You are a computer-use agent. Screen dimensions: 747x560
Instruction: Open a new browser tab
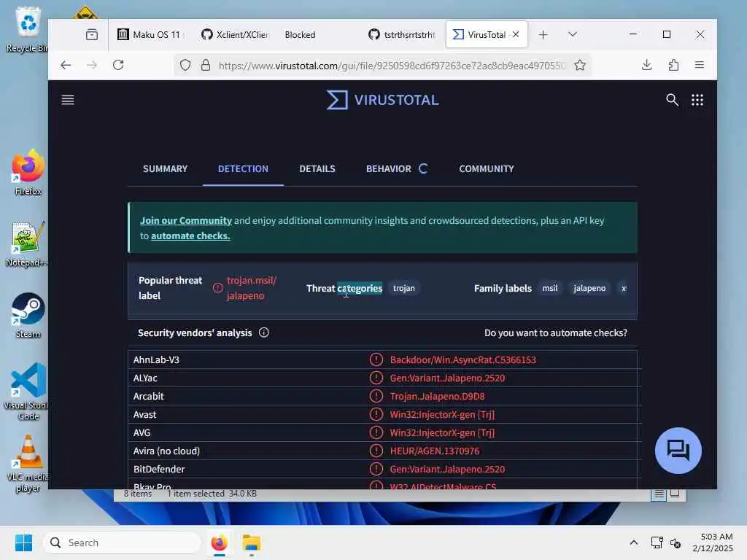click(543, 35)
